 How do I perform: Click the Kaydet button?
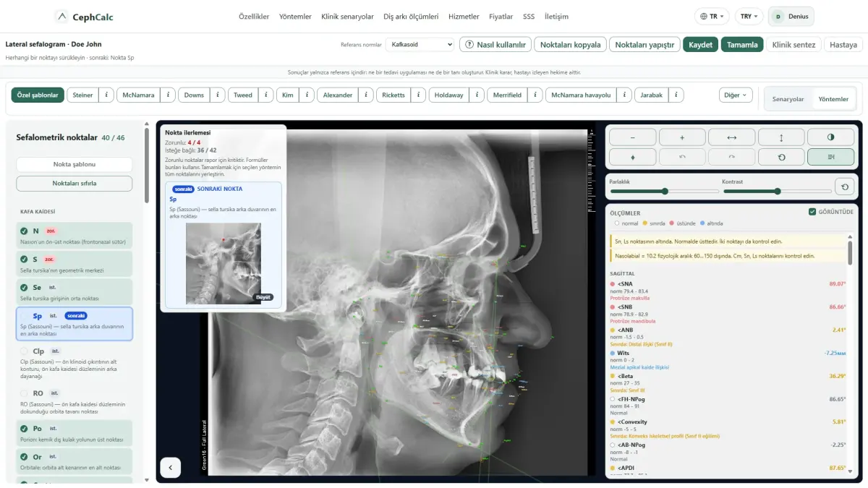tap(700, 44)
